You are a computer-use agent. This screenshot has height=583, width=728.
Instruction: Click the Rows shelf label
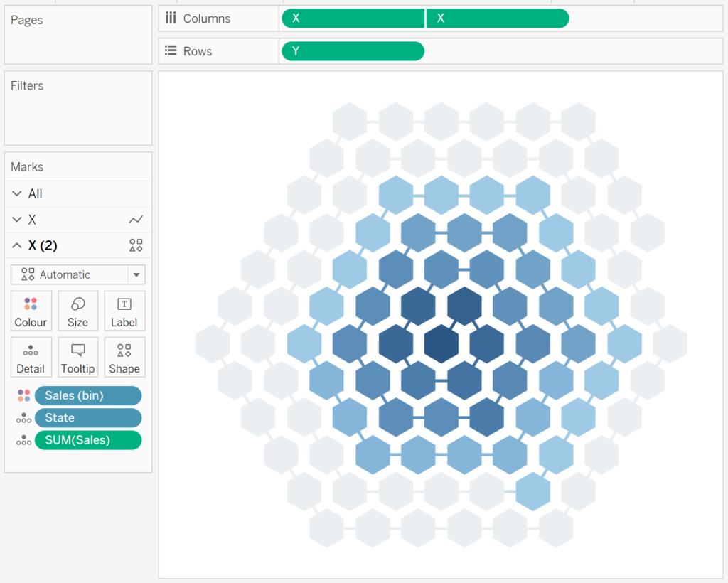tap(198, 51)
